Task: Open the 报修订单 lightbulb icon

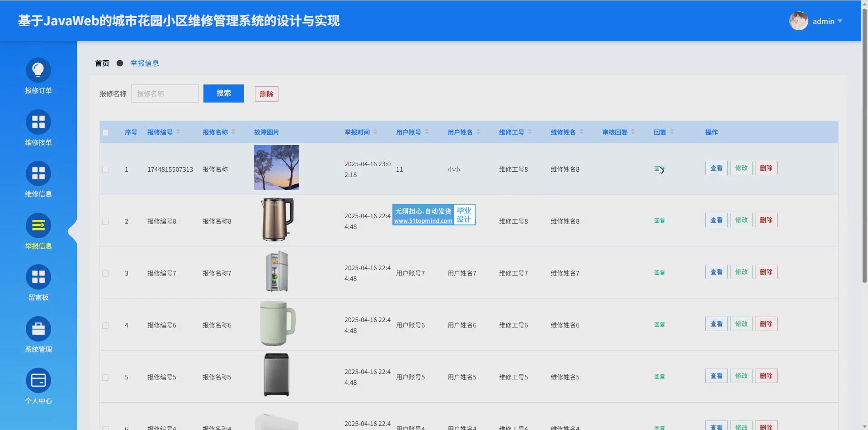Action: click(38, 70)
